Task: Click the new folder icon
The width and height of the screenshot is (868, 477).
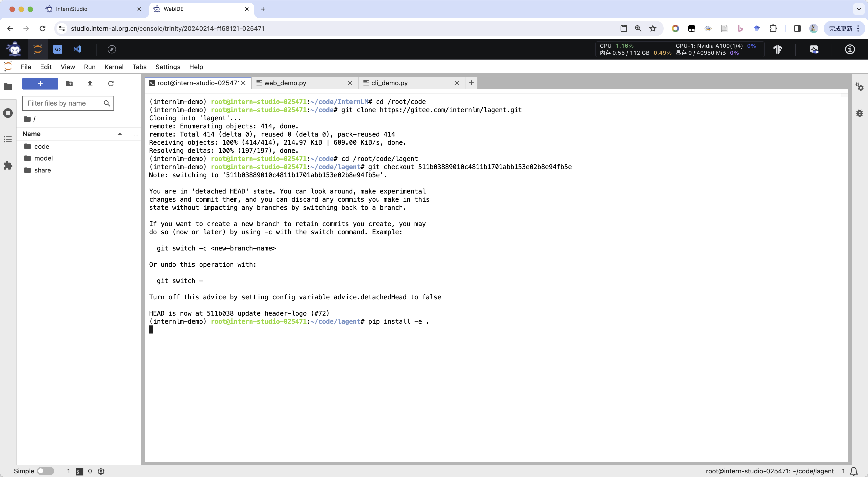Action: pos(69,84)
